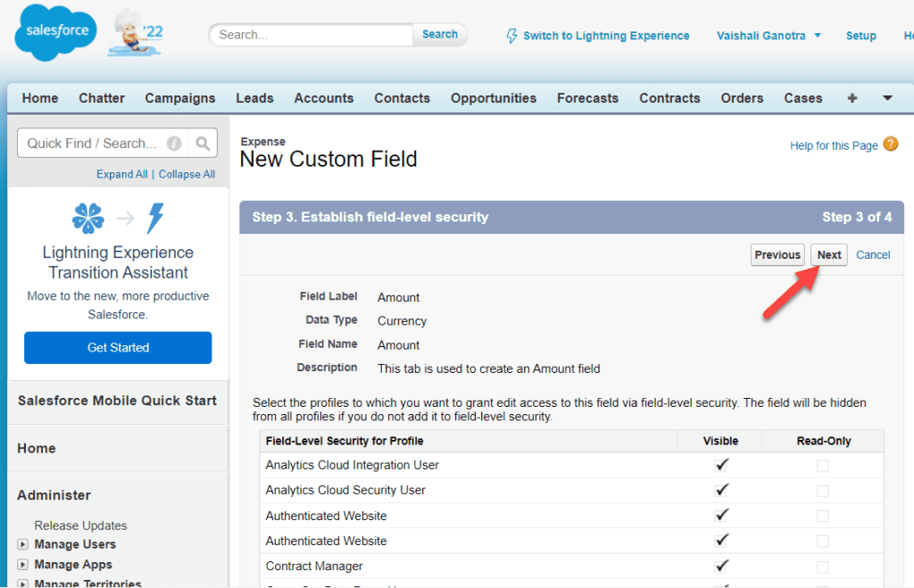Open the tab overflow chevron menu
Viewport: 914px width, 588px height.
tap(886, 98)
